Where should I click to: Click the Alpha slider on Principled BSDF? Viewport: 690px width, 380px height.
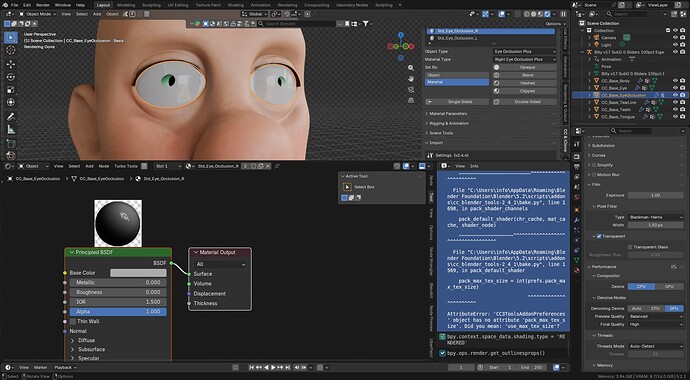(x=118, y=312)
